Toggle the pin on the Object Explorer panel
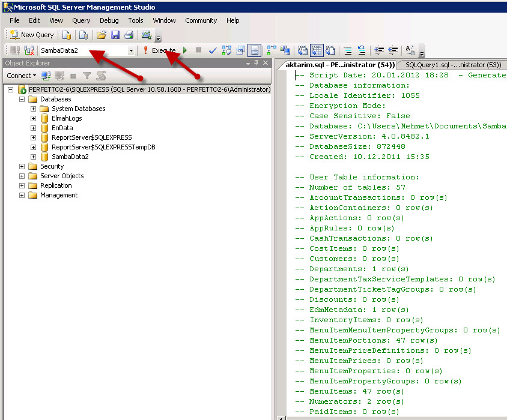Image resolution: width=507 pixels, height=420 pixels. [x=257, y=62]
